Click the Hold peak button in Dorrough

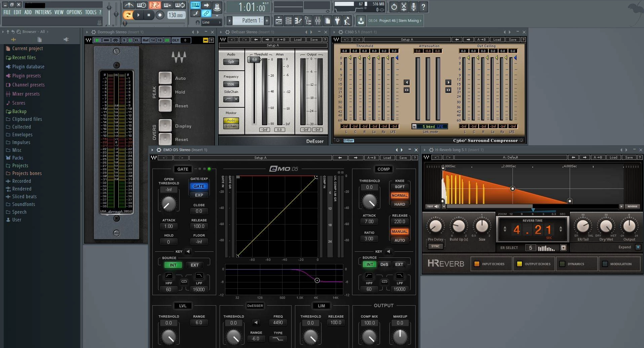pyautogui.click(x=165, y=92)
